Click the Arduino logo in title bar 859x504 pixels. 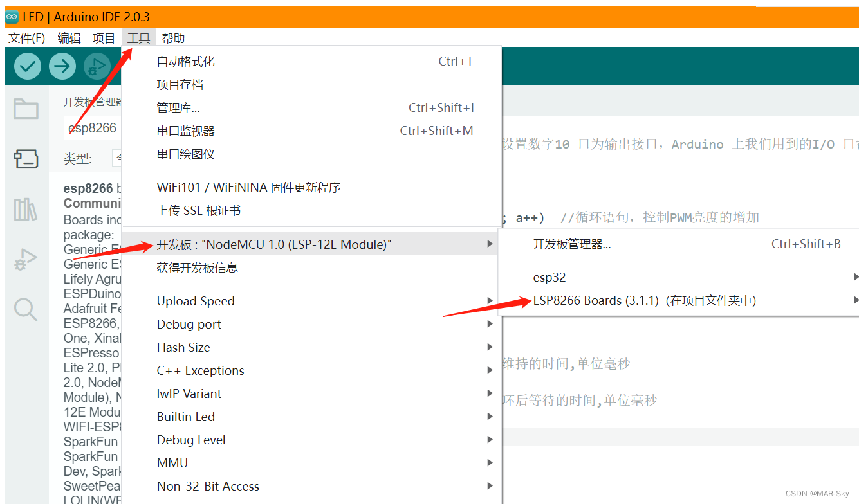point(12,17)
